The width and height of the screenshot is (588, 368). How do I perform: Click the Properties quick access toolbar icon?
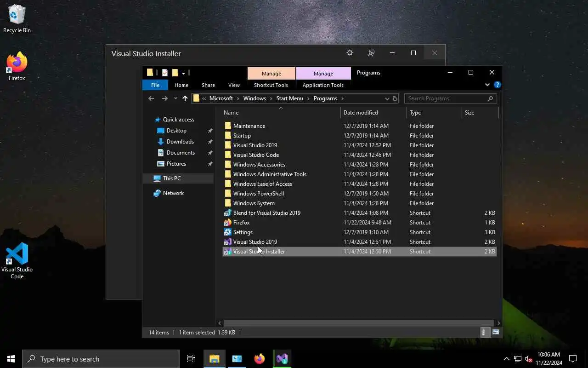[x=165, y=73]
